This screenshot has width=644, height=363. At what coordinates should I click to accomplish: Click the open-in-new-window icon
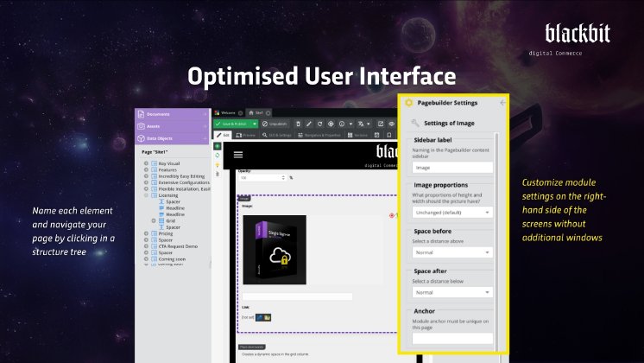tap(381, 124)
